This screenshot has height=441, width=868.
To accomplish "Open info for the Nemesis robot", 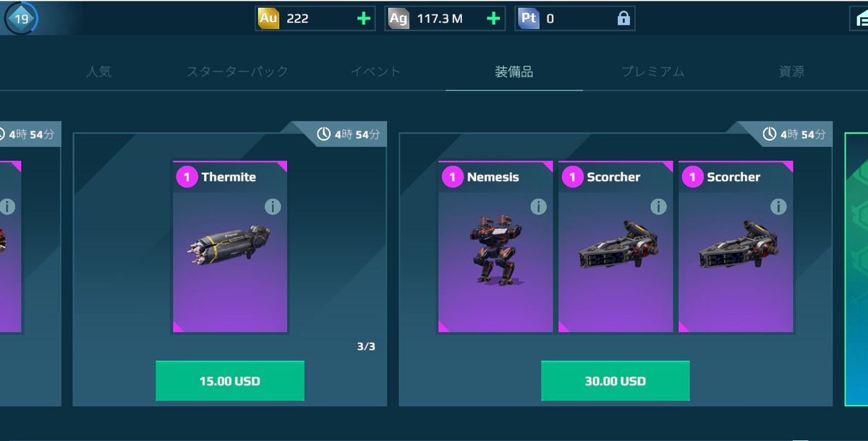I will click(538, 207).
